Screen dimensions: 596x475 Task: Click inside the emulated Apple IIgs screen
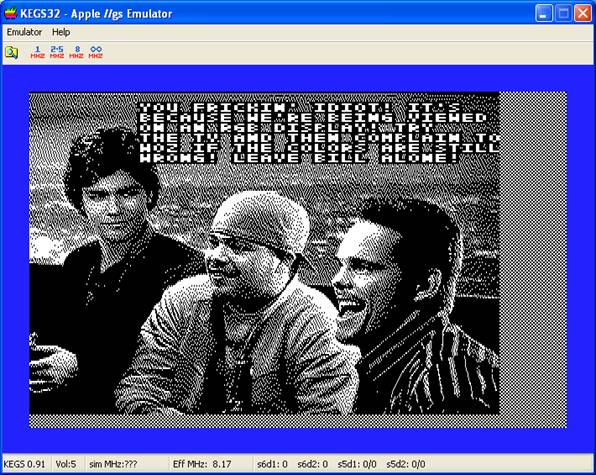298,260
